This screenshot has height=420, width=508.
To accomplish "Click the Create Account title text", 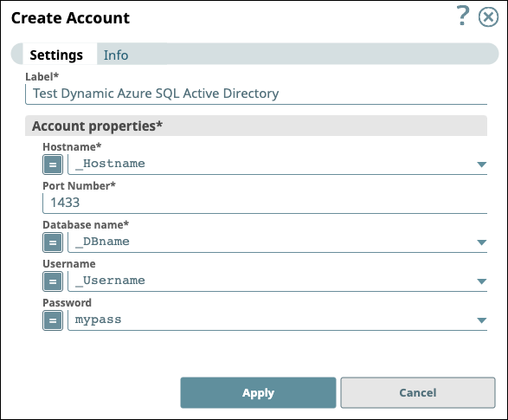I will tap(70, 18).
